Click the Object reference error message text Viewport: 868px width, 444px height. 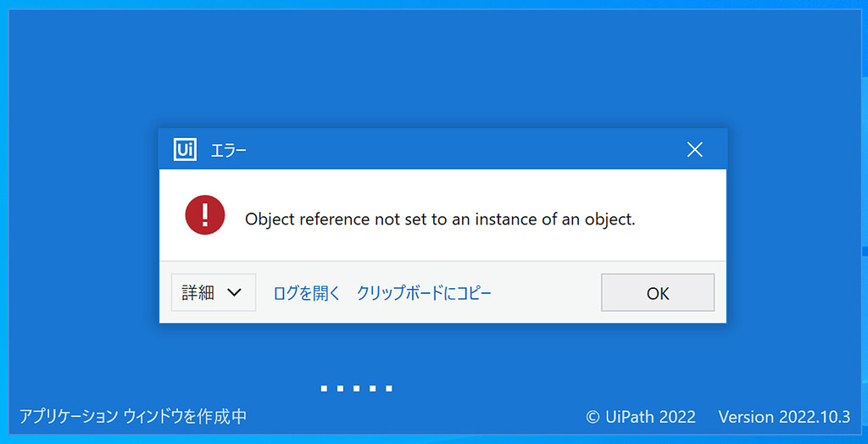[440, 219]
